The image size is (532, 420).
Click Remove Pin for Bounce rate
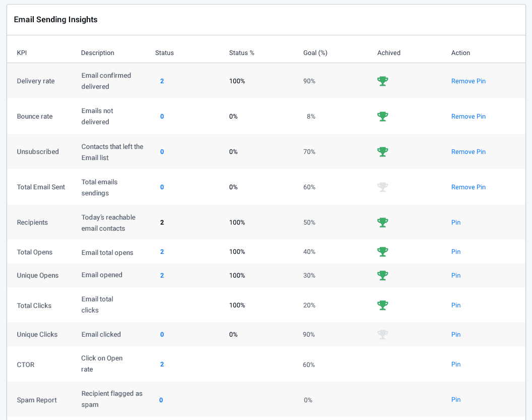coord(468,116)
